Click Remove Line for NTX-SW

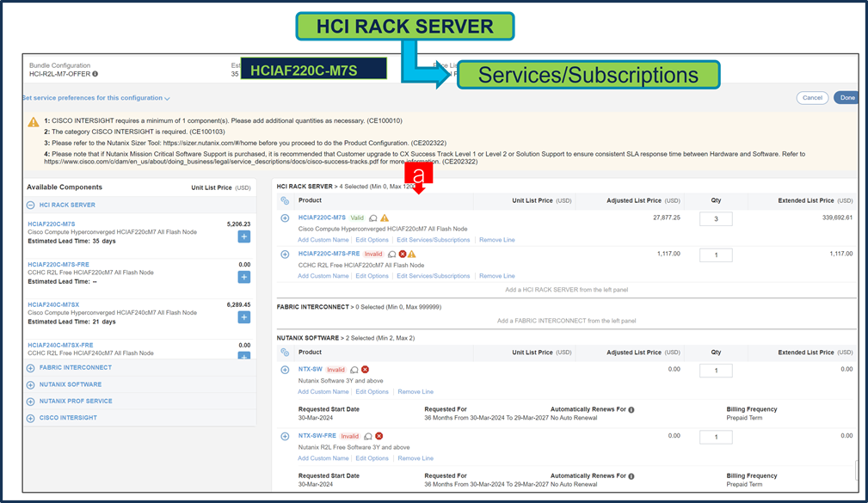coord(416,392)
